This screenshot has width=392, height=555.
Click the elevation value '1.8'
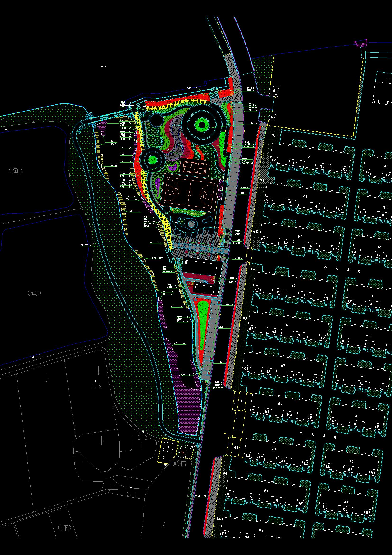[97, 386]
